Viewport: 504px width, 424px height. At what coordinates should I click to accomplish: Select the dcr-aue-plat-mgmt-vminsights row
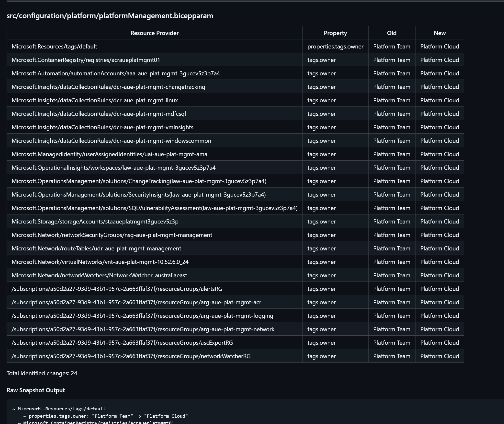[102, 127]
